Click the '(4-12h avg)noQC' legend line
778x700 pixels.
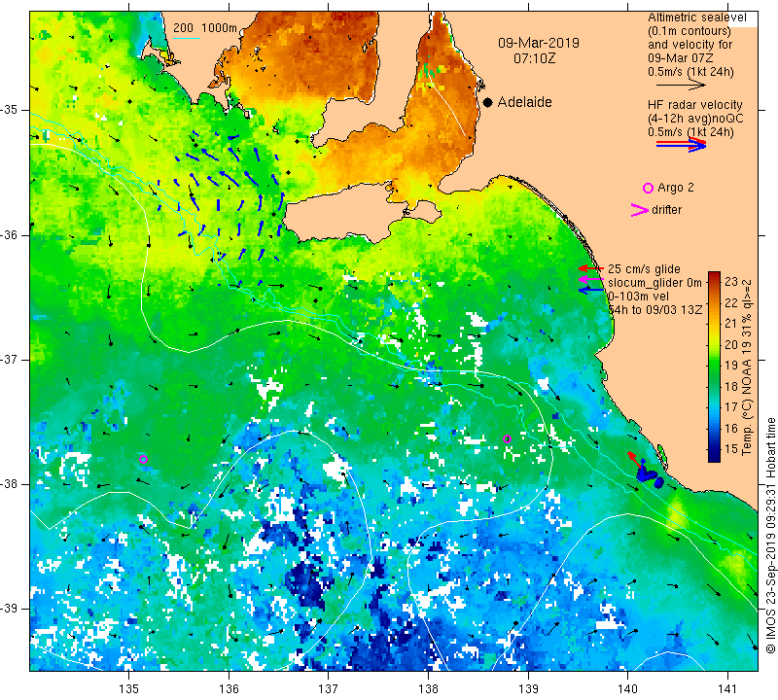695,119
